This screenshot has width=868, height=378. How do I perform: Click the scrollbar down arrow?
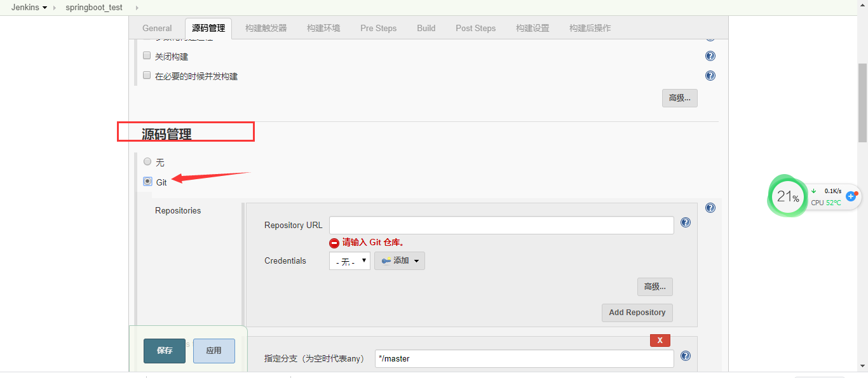click(862, 367)
